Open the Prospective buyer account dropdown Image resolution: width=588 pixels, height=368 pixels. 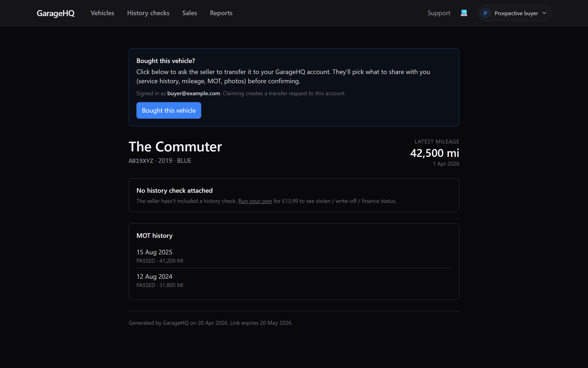(x=514, y=13)
